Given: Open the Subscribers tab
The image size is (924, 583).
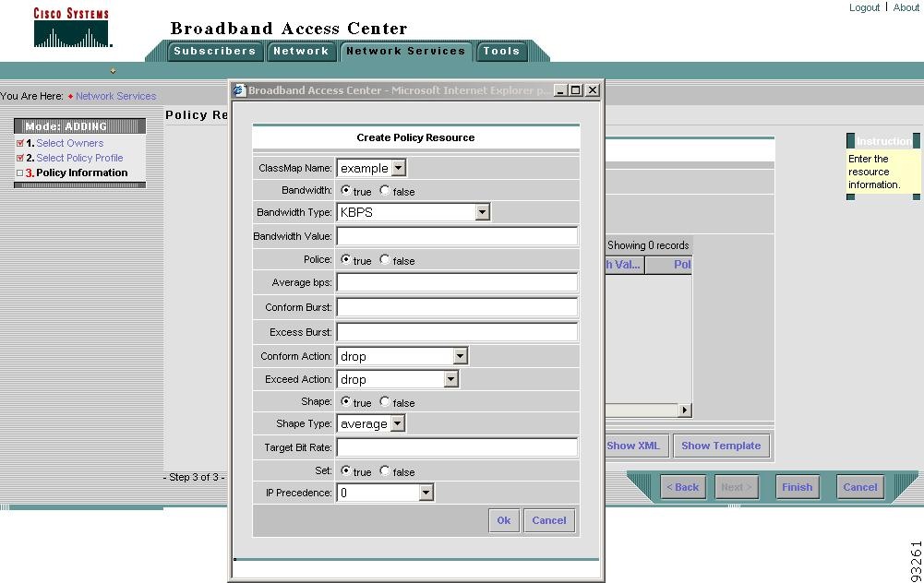Looking at the screenshot, I should coord(214,52).
